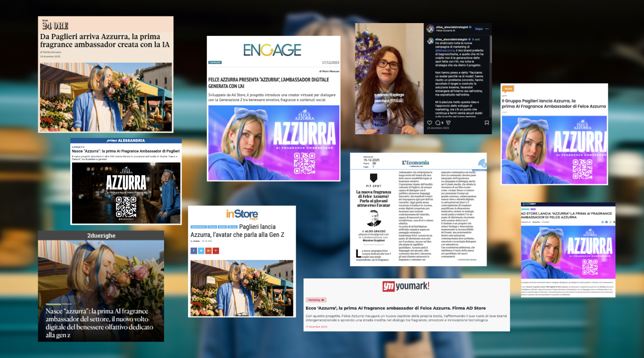Share inStore article on Pinterest
This screenshot has height=358, width=644.
pyautogui.click(x=216, y=251)
